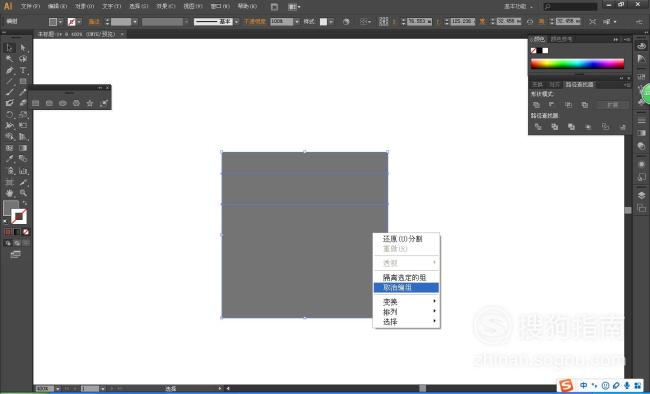650x394 pixels.
Task: Choose Flare tool in floating shape panel
Action: [x=104, y=103]
